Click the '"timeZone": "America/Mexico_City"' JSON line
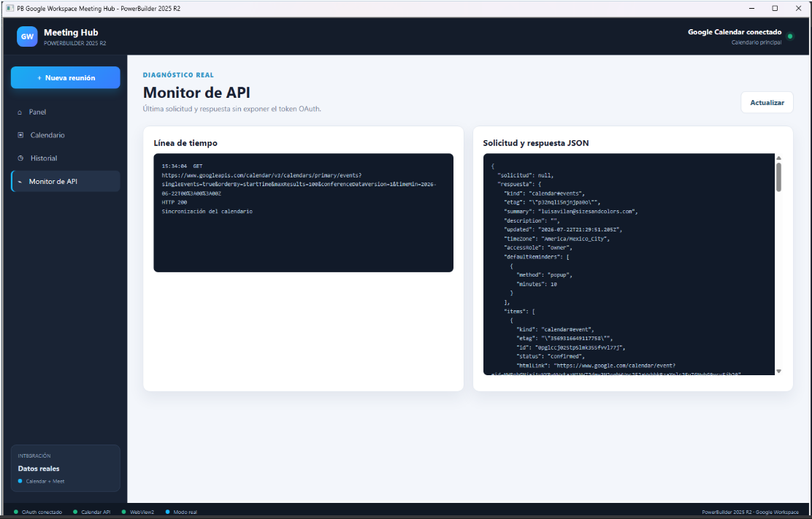The height and width of the screenshot is (519, 812). 556,239
